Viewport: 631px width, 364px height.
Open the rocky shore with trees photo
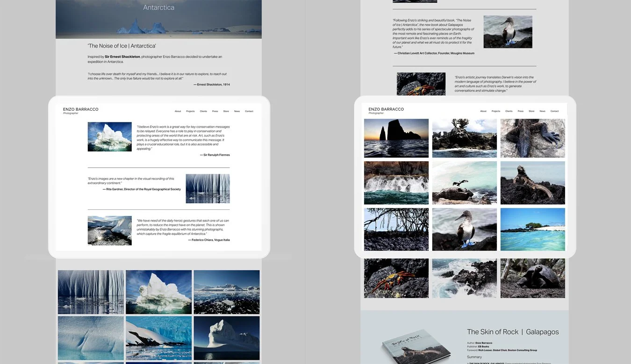pos(465,138)
